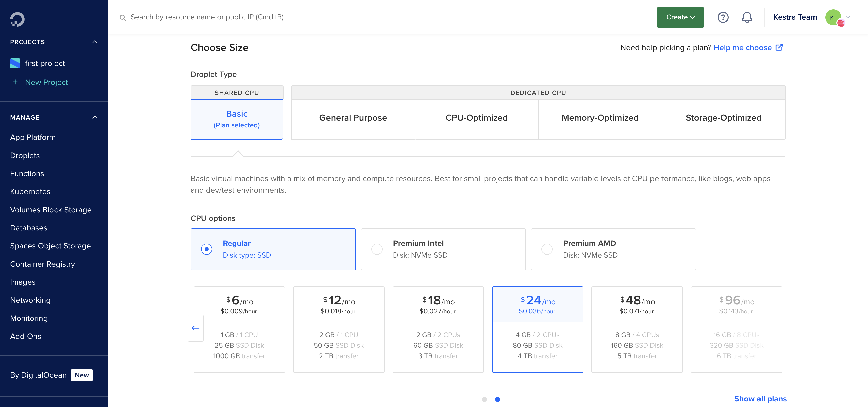Click the first-project icon
Image resolution: width=868 pixels, height=407 pixels.
(x=15, y=63)
